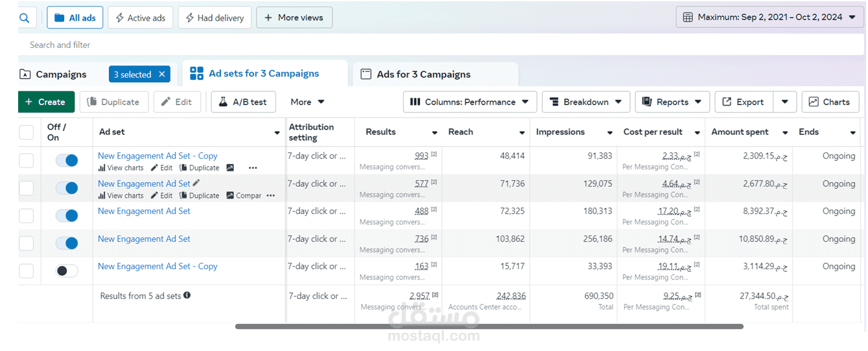Click Duplicate under second ad set row
Image resolution: width=868 pixels, height=351 pixels.
tap(199, 195)
